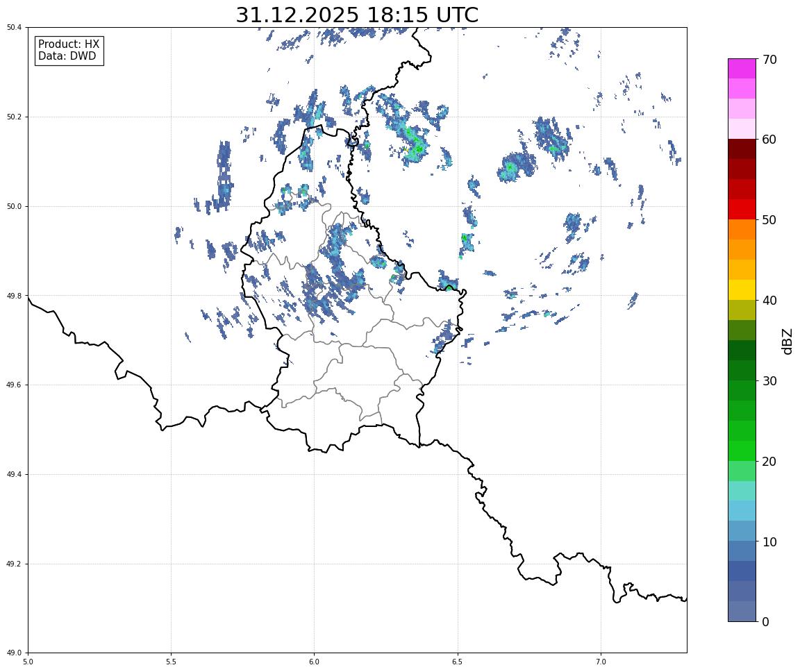
Task: Click the 'Product: HX' label
Action: tap(69, 44)
